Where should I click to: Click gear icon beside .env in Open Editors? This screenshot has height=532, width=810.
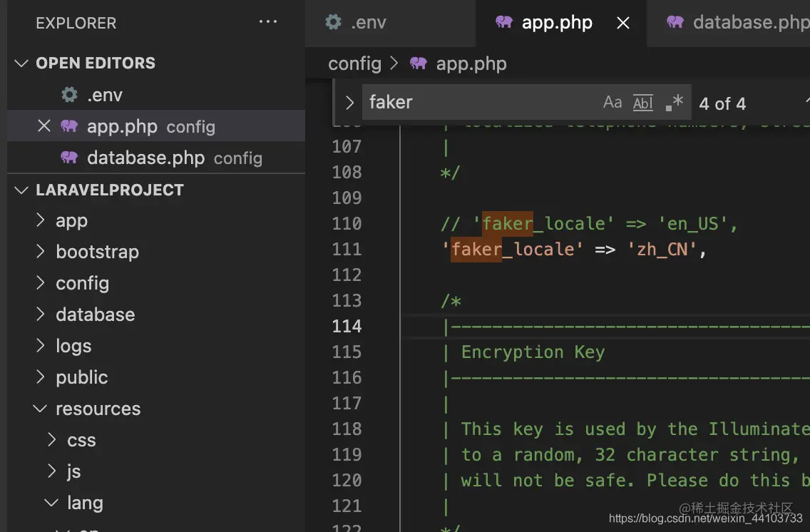click(x=69, y=95)
